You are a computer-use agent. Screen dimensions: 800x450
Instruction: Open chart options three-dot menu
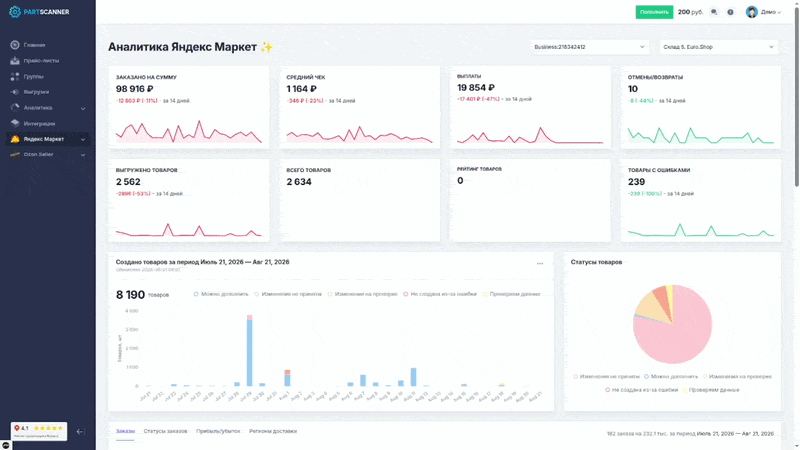click(x=540, y=263)
